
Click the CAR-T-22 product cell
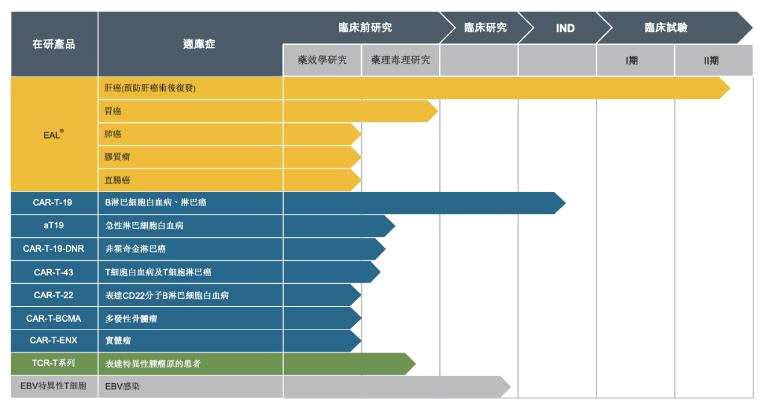pos(54,295)
